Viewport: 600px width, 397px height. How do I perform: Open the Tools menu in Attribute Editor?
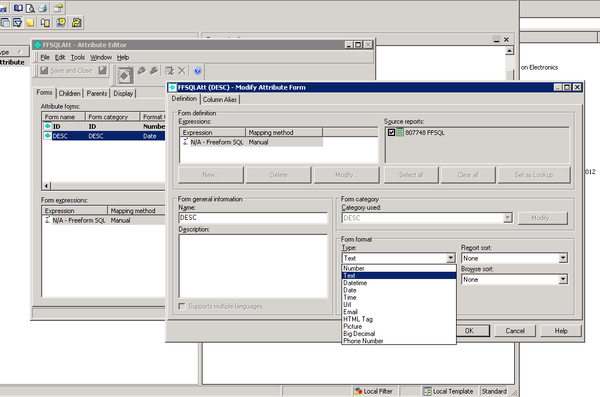[78, 57]
